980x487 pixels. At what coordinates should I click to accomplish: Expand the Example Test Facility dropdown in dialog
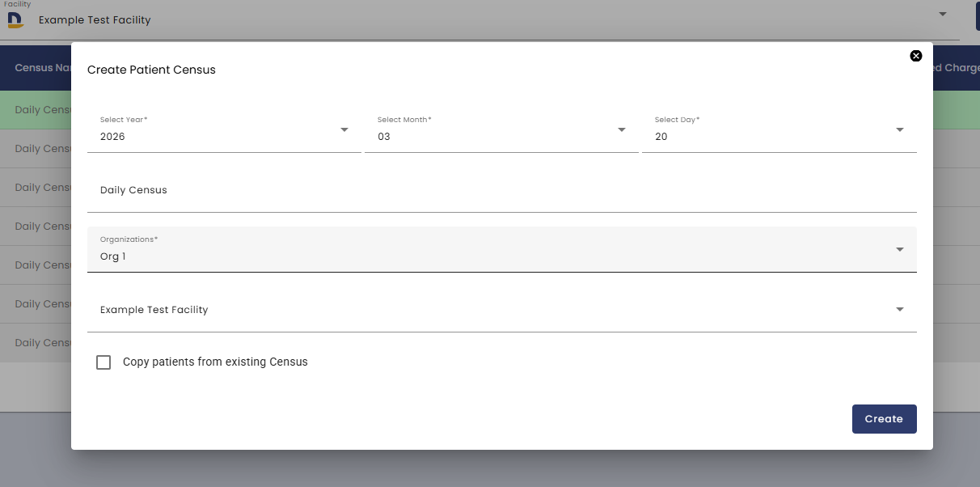[x=900, y=309]
